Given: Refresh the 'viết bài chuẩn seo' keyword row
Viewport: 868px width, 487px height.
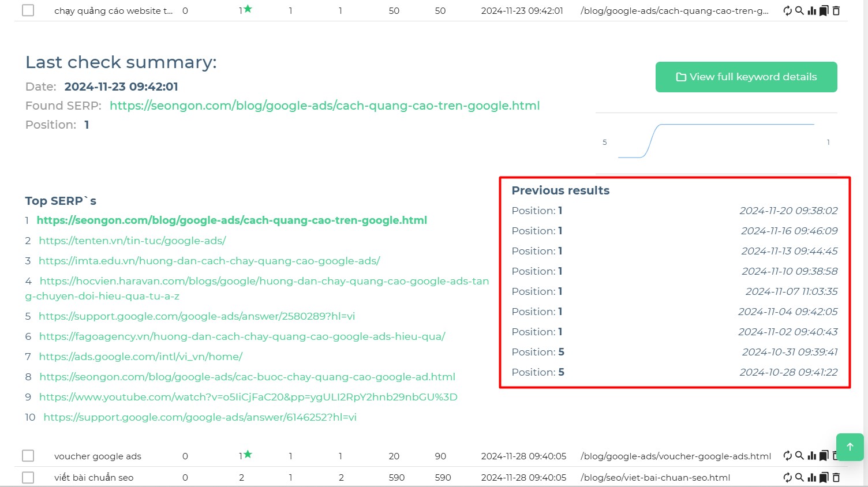Looking at the screenshot, I should pos(787,477).
